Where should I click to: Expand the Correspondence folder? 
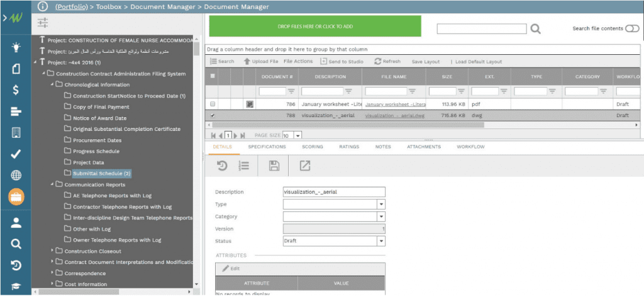pos(52,273)
